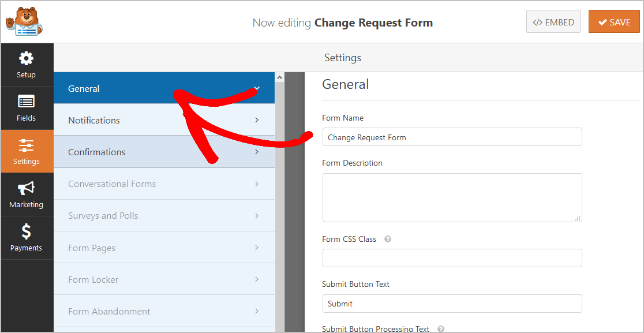Select the Settings sliders panel
The image size is (644, 333).
[27, 151]
